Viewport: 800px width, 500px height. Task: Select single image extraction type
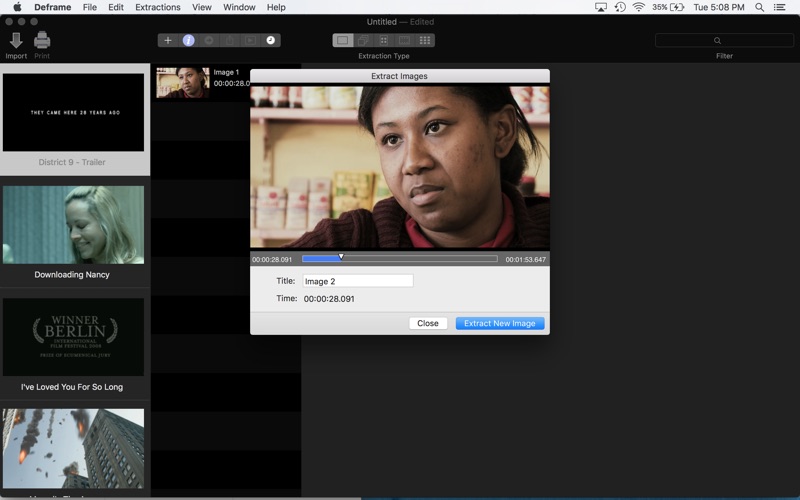tap(343, 40)
